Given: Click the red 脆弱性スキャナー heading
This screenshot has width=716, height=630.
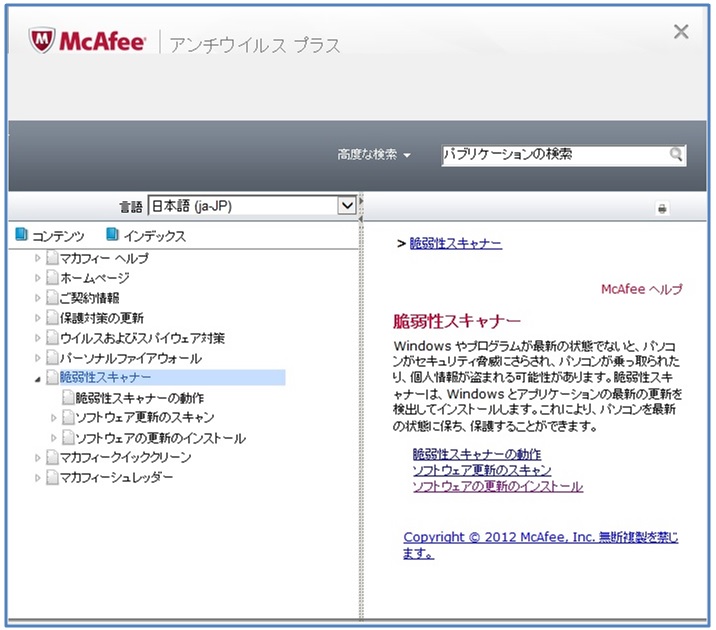Looking at the screenshot, I should click(x=457, y=321).
